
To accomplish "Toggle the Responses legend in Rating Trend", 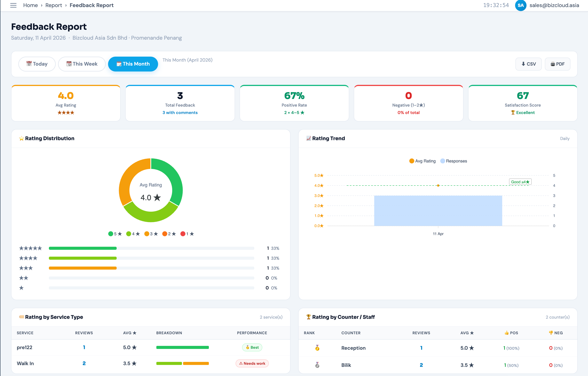I will (x=453, y=161).
